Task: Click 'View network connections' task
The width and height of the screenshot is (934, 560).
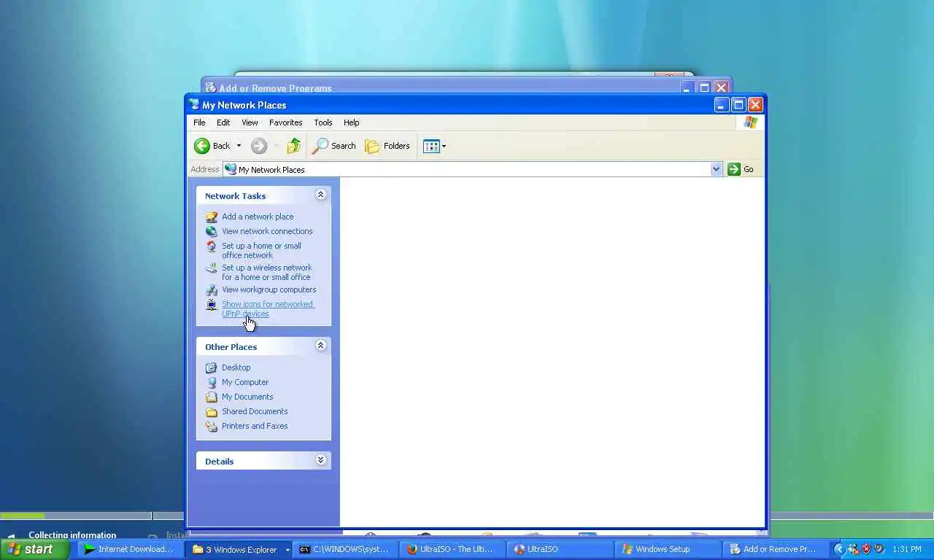Action: coord(267,231)
